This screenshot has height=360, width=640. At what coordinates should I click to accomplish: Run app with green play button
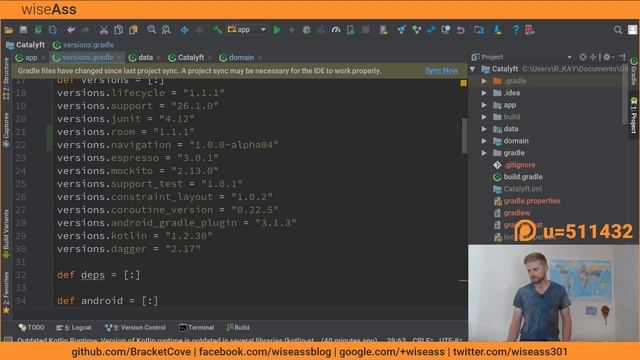277,30
